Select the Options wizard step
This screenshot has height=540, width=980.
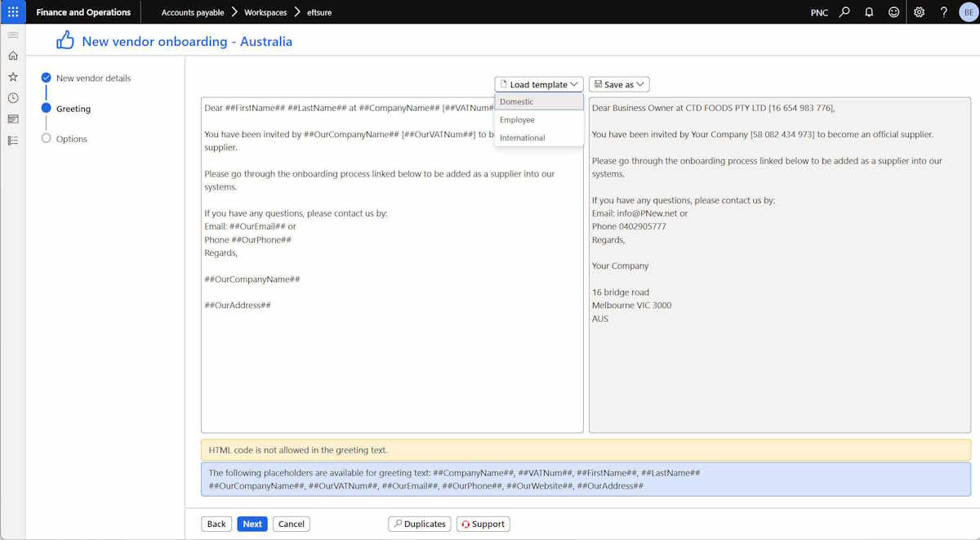pos(72,139)
